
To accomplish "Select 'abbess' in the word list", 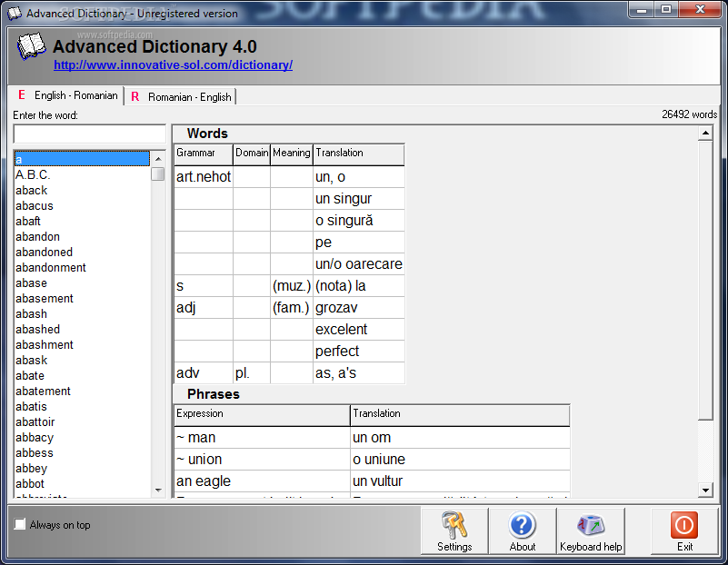I will click(82, 453).
